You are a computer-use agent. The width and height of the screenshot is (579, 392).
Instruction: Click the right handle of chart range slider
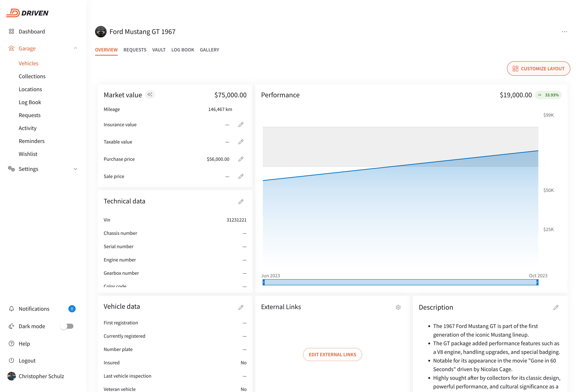(x=537, y=282)
